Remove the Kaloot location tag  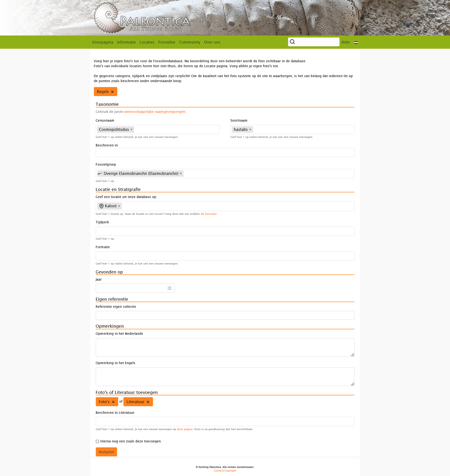point(119,206)
